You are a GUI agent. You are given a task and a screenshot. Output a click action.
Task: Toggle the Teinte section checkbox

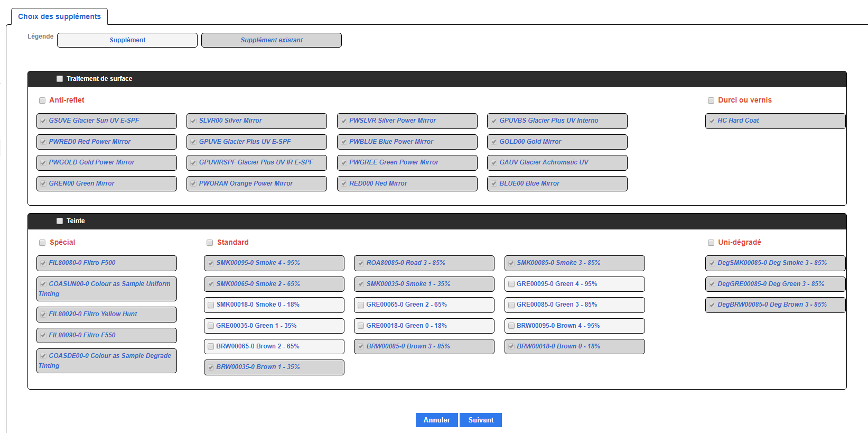coord(60,221)
